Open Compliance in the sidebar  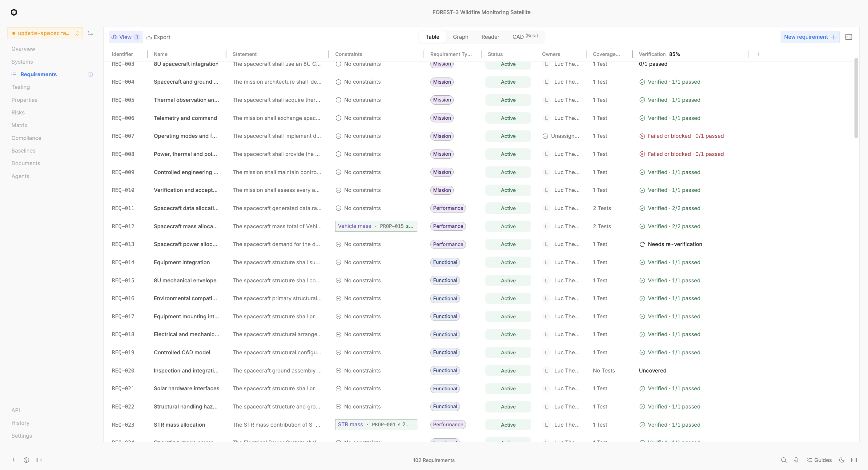point(26,138)
